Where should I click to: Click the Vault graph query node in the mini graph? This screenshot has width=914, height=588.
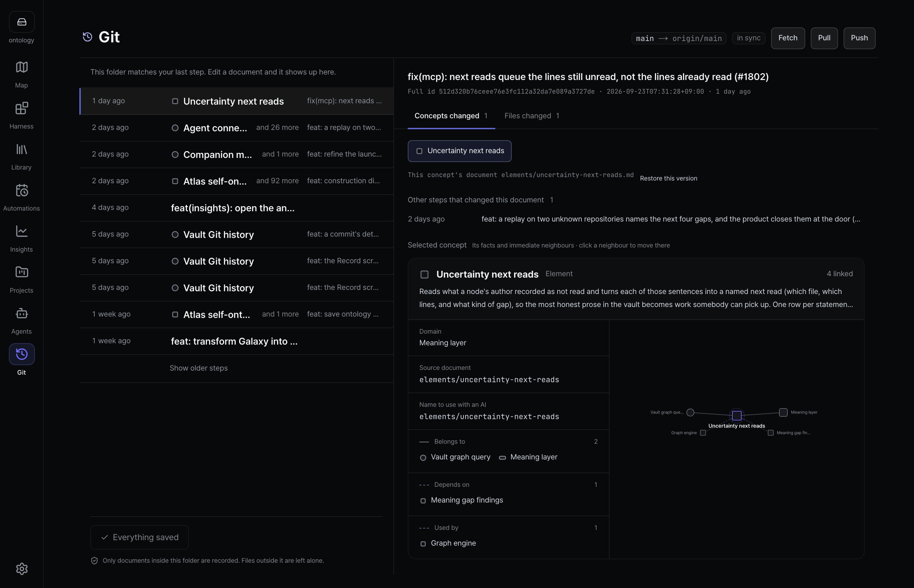(x=690, y=412)
